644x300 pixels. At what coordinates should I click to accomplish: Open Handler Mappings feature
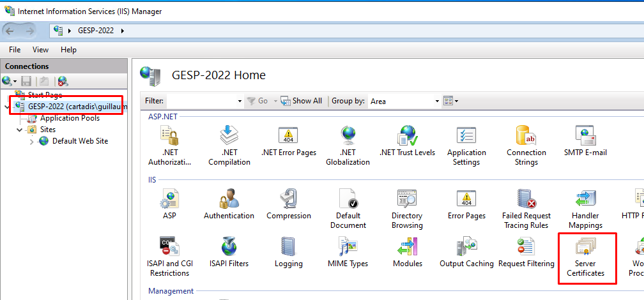point(585,209)
